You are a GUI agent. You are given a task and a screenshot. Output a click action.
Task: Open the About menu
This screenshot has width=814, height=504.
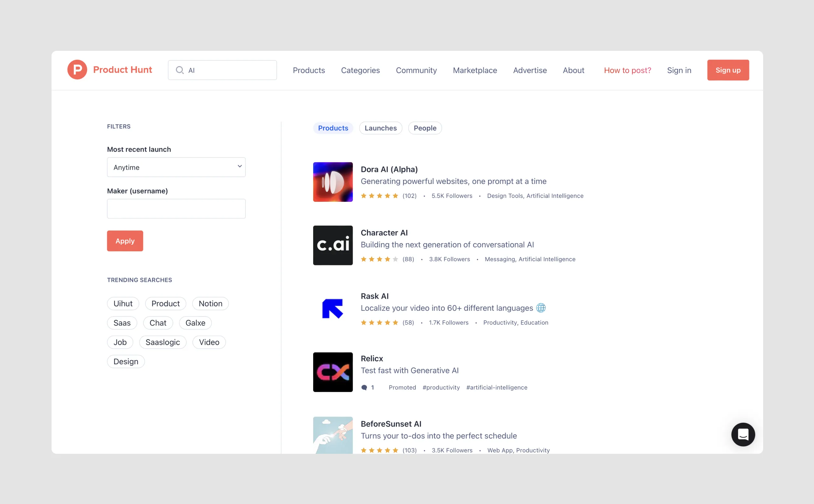(x=573, y=70)
